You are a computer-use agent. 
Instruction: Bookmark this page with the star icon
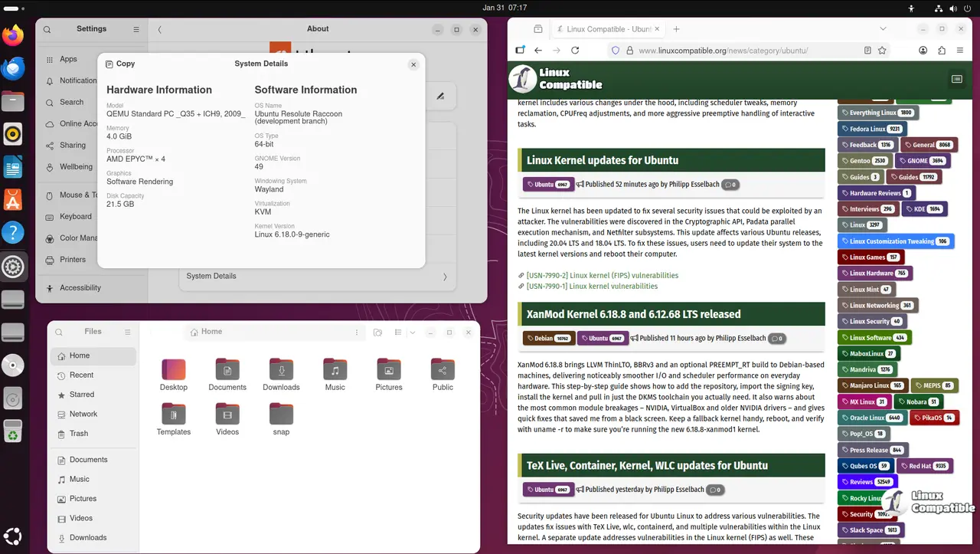[882, 51]
